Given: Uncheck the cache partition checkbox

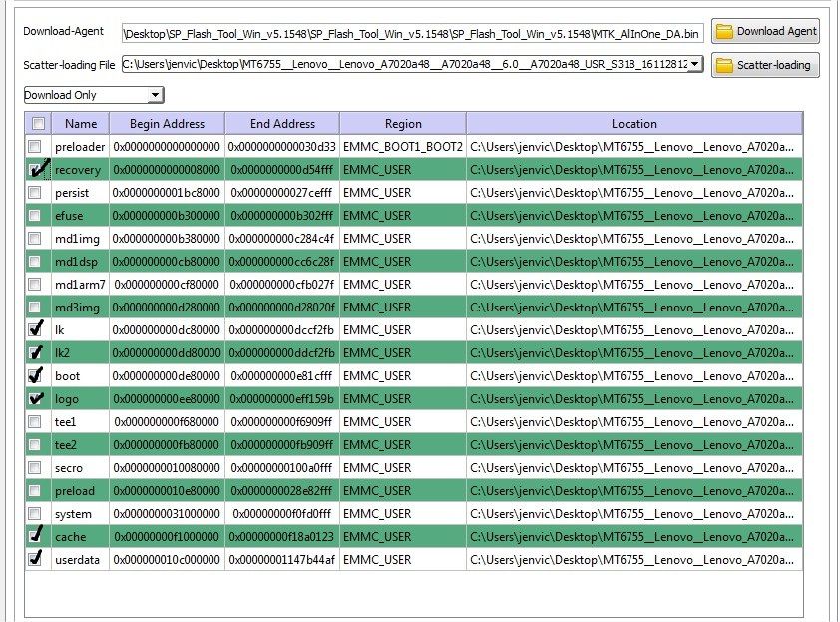Looking at the screenshot, I should (36, 537).
